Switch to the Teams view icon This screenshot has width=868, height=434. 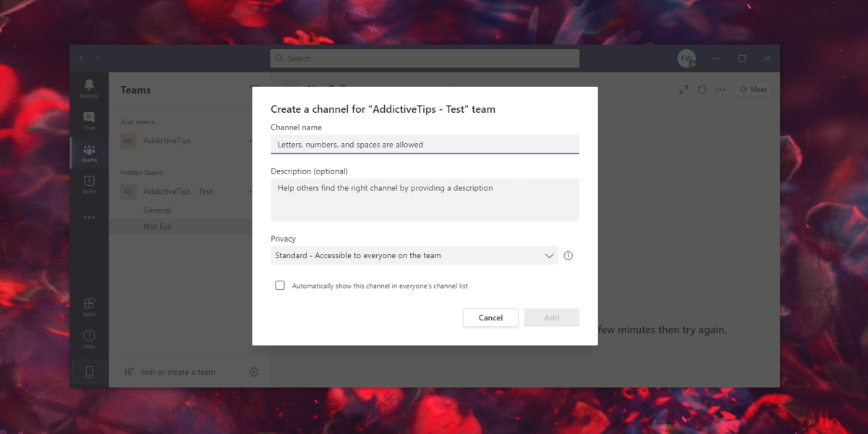(x=89, y=153)
